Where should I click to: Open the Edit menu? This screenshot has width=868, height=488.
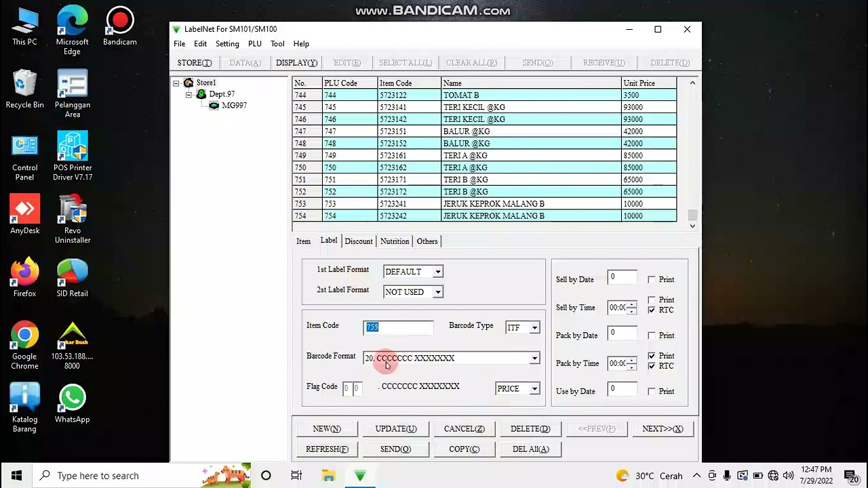point(200,43)
